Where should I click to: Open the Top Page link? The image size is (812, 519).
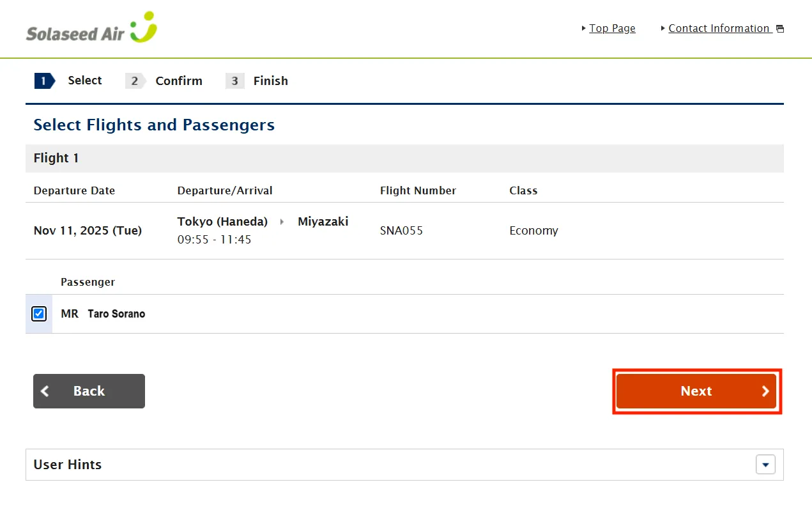click(612, 28)
